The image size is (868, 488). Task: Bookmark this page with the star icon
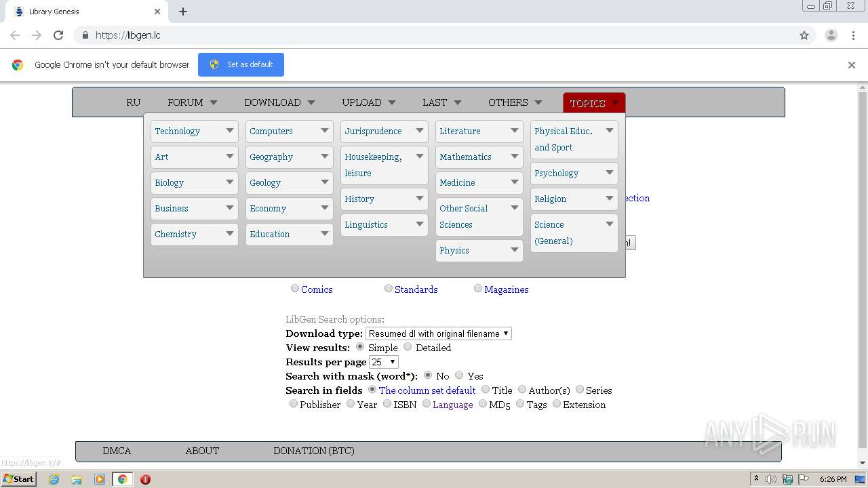(x=804, y=35)
